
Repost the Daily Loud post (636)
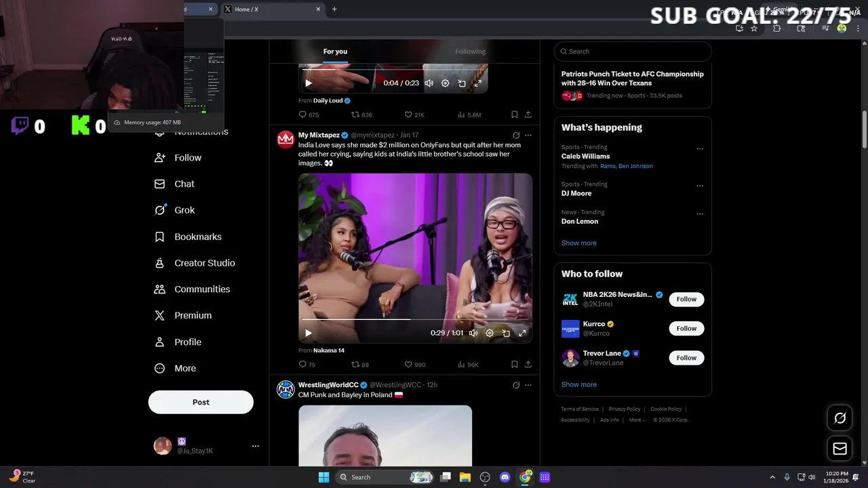click(361, 115)
